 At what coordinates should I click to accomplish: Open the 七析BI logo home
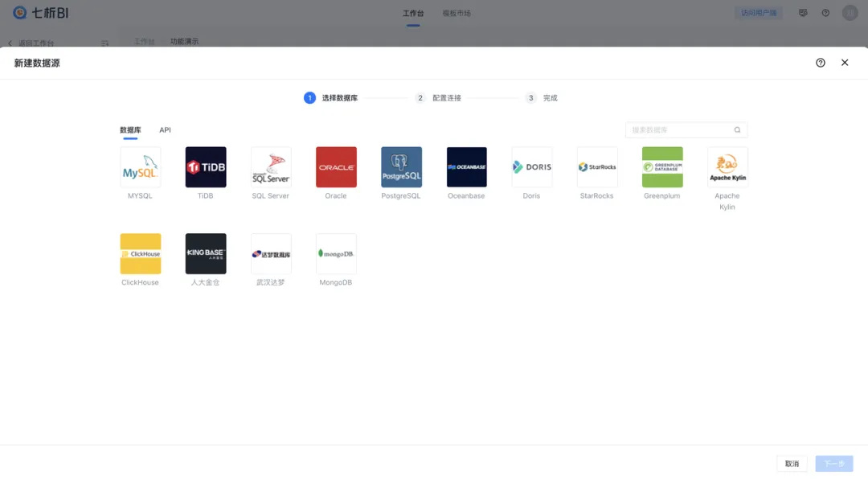point(40,13)
